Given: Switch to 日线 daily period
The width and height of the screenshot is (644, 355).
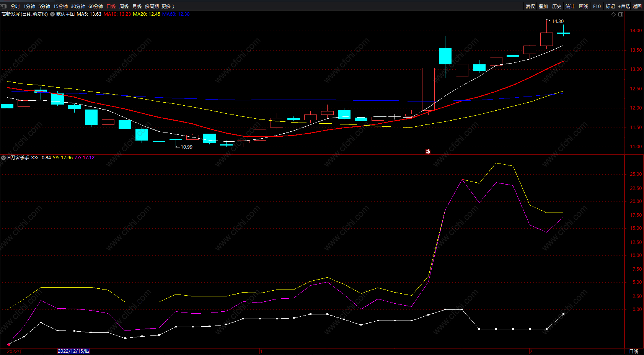Looking at the screenshot, I should [x=111, y=7].
